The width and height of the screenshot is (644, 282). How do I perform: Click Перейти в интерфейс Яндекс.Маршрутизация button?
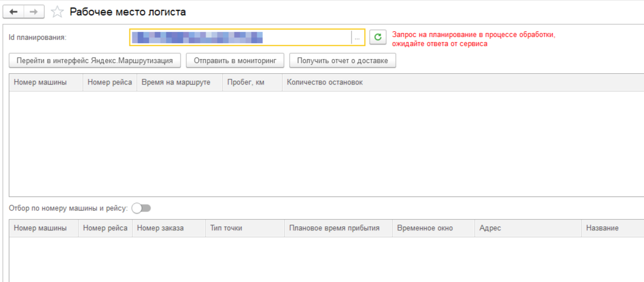[x=95, y=60]
